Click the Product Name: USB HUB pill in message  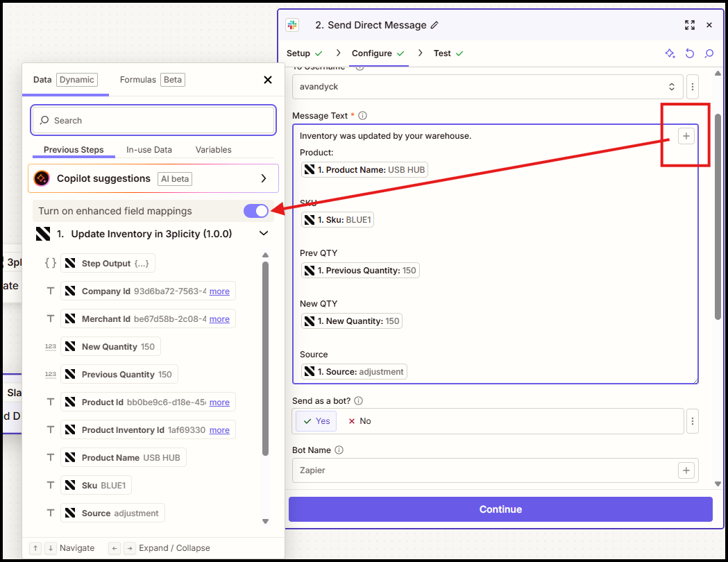coord(364,170)
